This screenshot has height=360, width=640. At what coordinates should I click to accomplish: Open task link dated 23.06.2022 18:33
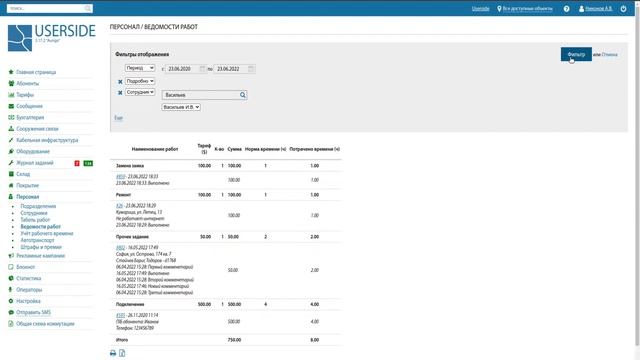[120, 176]
